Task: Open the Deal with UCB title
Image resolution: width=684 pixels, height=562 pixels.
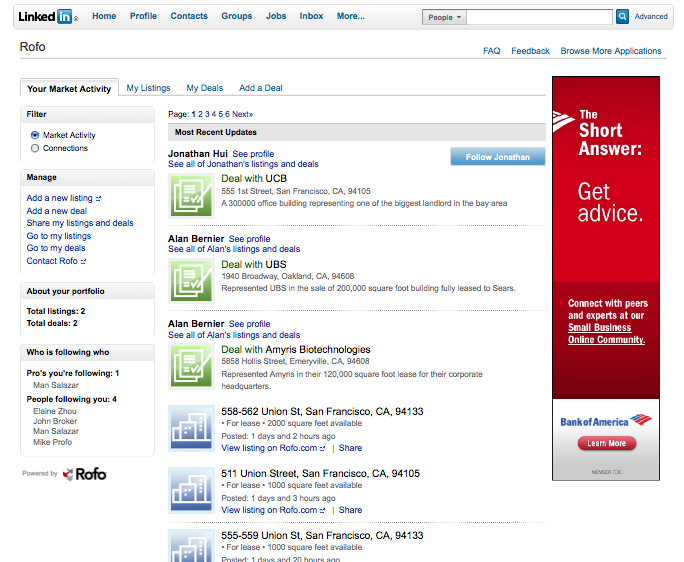Action: click(254, 178)
